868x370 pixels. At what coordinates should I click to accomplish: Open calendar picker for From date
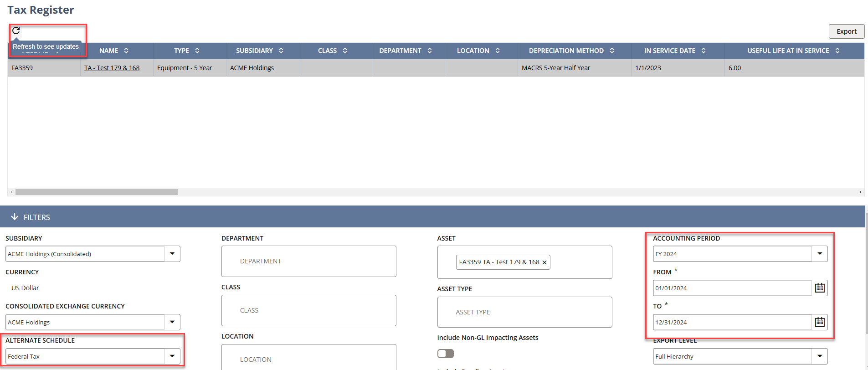[820, 288]
